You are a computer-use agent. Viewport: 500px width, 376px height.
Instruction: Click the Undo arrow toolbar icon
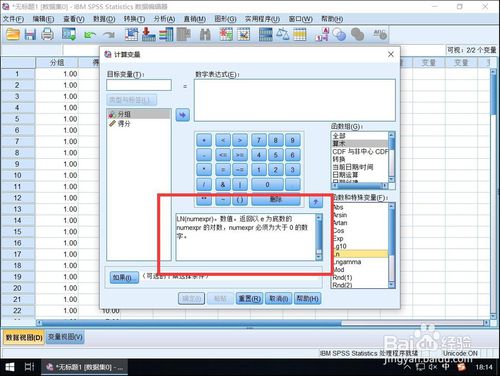coord(89,35)
